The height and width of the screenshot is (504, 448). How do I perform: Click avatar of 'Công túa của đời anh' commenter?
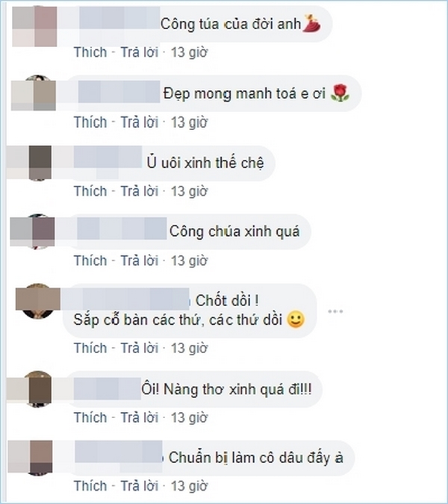[x=34, y=26]
